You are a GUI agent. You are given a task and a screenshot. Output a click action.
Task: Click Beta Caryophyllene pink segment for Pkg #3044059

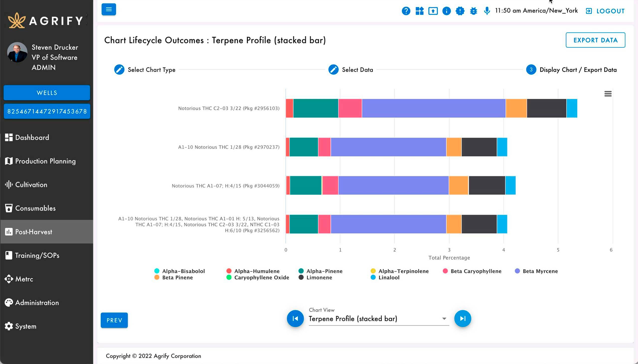tap(330, 185)
